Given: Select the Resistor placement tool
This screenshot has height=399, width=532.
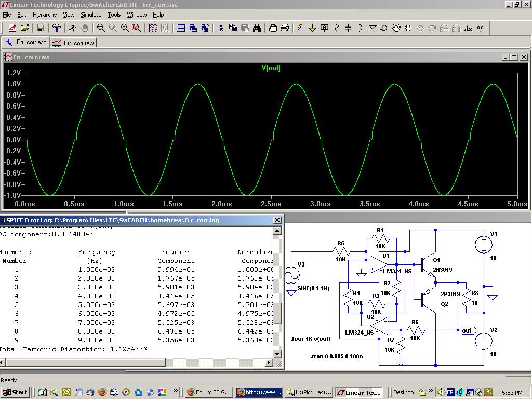Looking at the screenshot, I should pos(337,28).
